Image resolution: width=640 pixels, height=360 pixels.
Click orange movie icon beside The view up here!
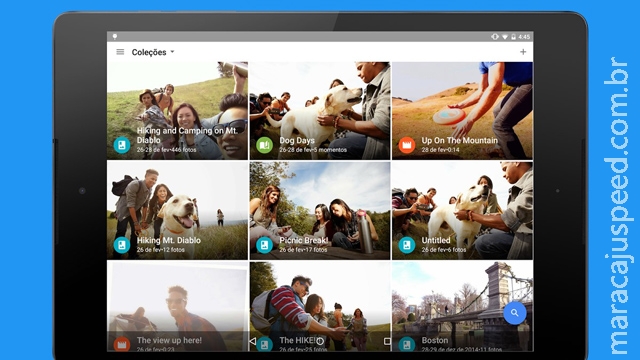[x=122, y=344]
